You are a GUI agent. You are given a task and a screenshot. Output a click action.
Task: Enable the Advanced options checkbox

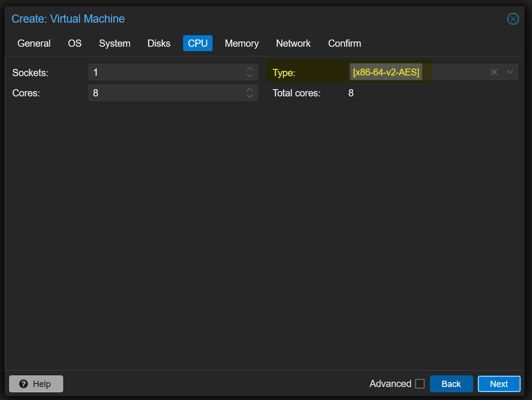tap(420, 384)
